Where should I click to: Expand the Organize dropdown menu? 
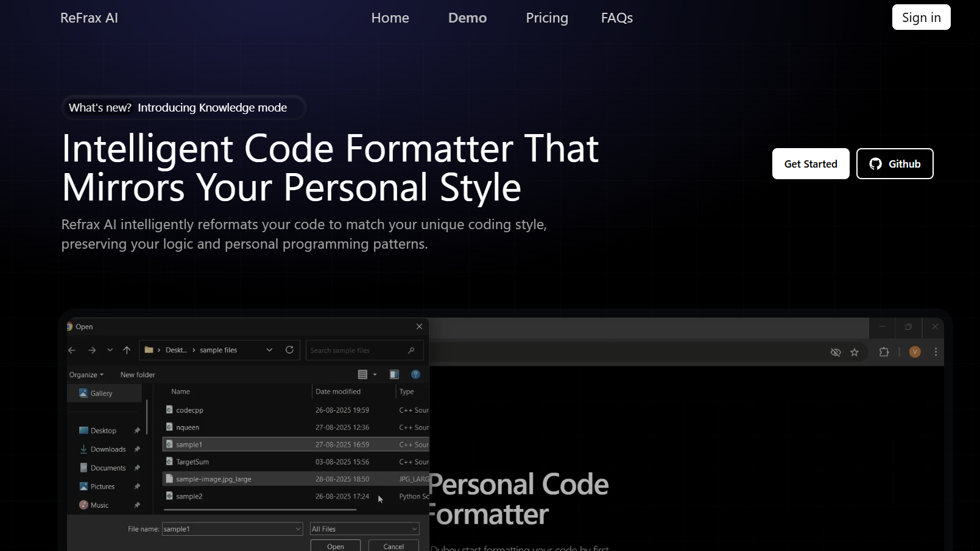tap(86, 375)
